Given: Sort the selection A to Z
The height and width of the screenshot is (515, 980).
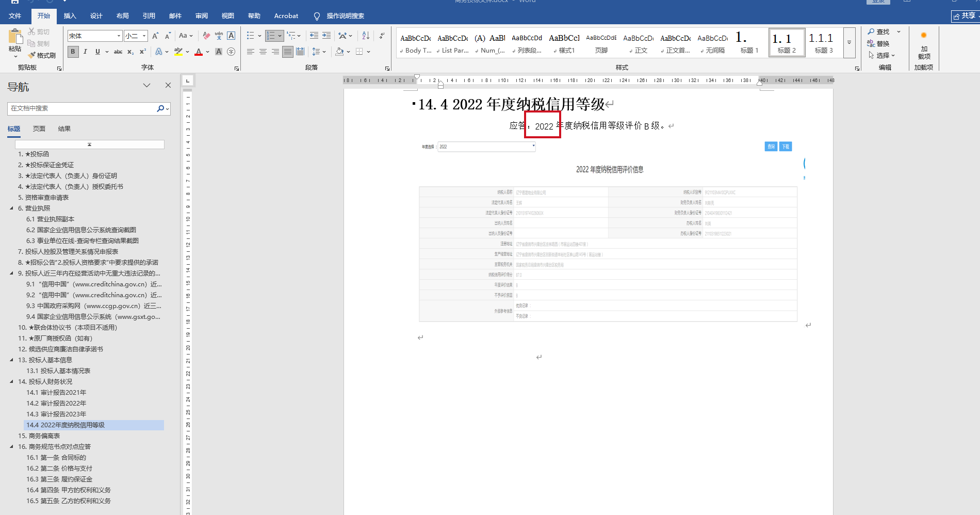Looking at the screenshot, I should coord(366,36).
